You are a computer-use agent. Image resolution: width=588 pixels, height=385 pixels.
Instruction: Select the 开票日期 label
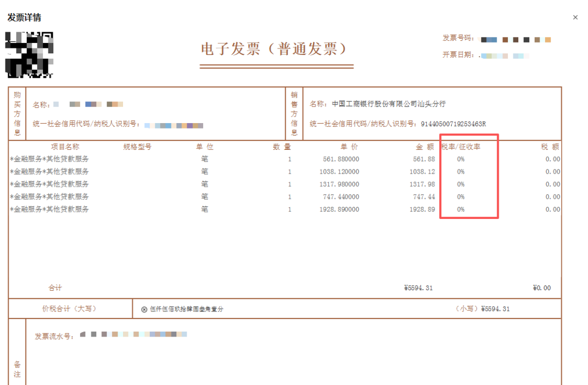tap(458, 55)
